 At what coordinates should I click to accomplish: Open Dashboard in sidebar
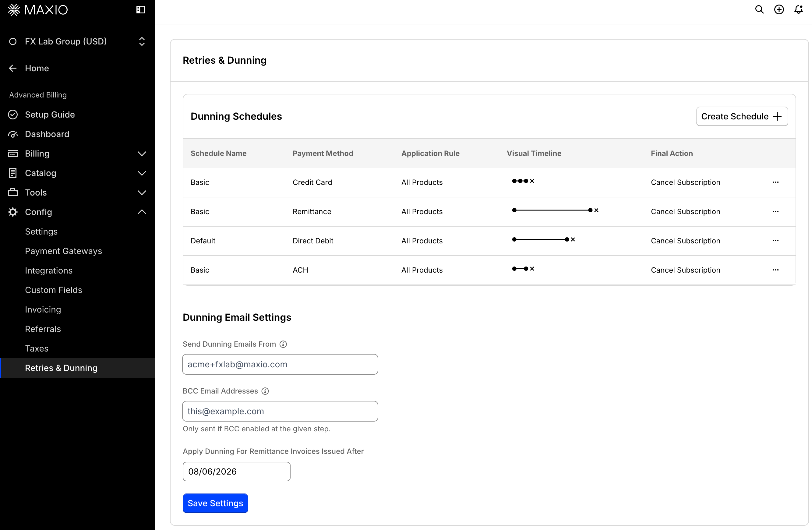pyautogui.click(x=47, y=134)
